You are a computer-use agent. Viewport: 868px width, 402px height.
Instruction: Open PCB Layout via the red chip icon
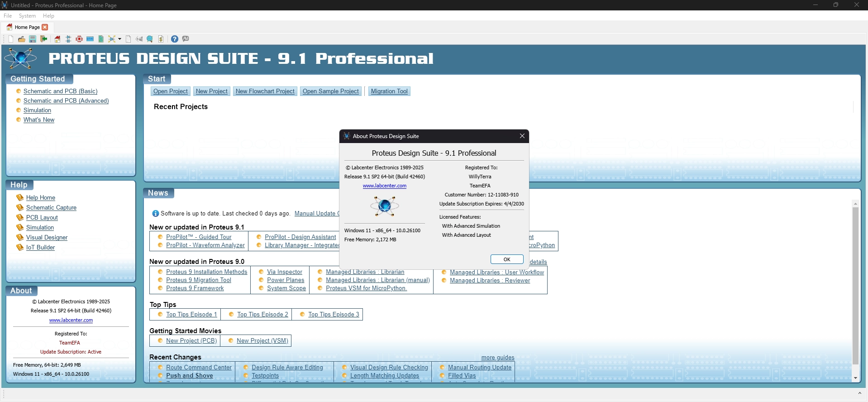(79, 39)
